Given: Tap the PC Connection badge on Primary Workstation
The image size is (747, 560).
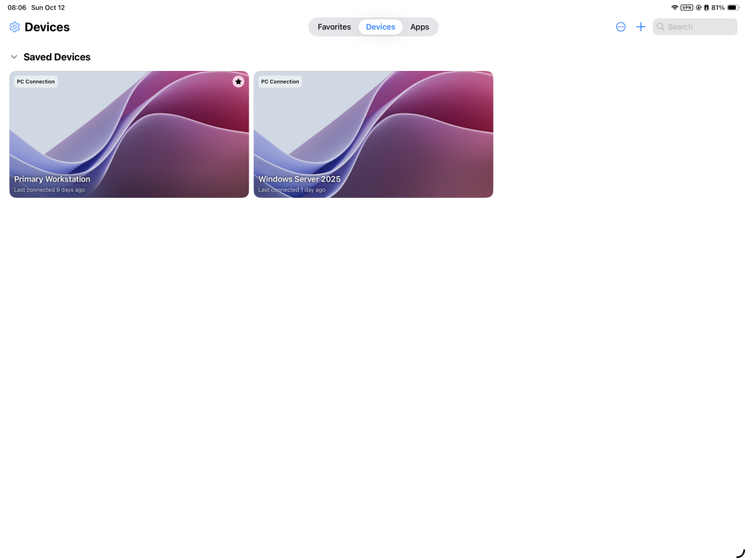Looking at the screenshot, I should [x=35, y=81].
